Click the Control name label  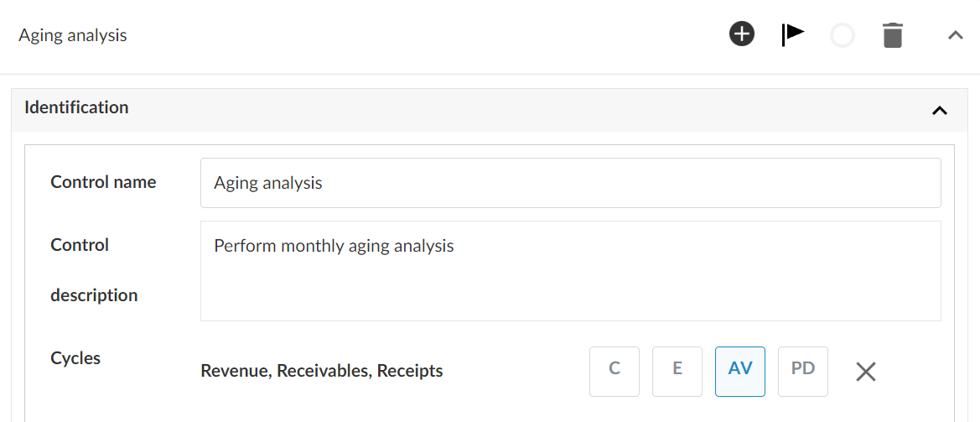point(103,182)
